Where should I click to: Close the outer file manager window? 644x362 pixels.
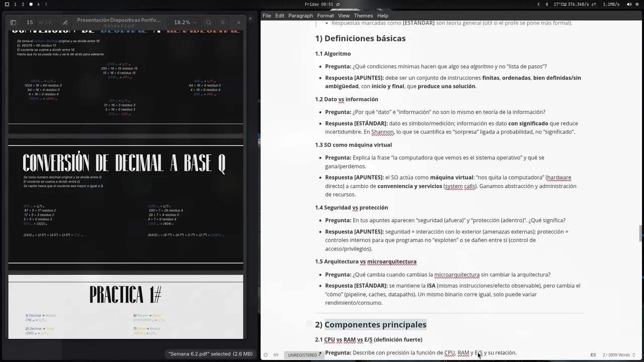250,19
